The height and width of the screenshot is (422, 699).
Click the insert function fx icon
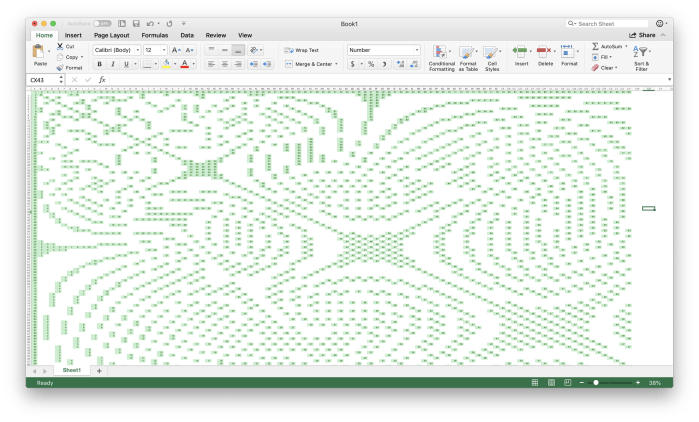point(102,79)
